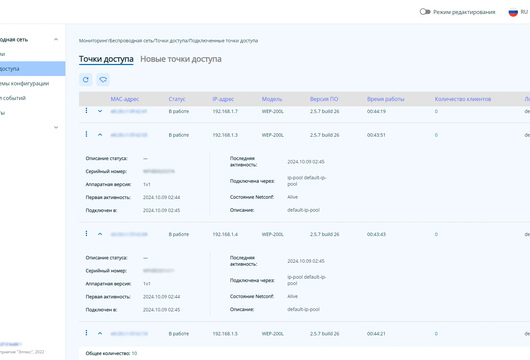The width and height of the screenshot is (530, 360).
Task: Click the IP address 192.168.1.3 cell
Action: 225,135
